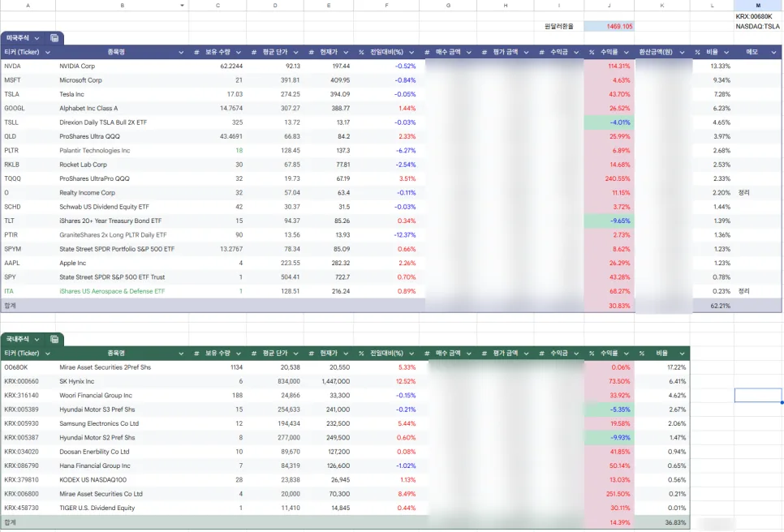
Task: Click 정리 memo in ITA row
Action: click(x=758, y=291)
